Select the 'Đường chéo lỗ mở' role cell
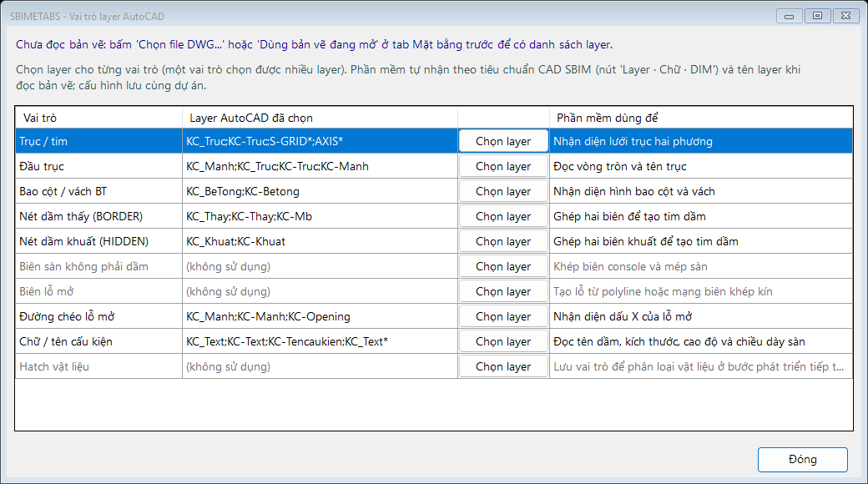The image size is (868, 484). (98, 317)
